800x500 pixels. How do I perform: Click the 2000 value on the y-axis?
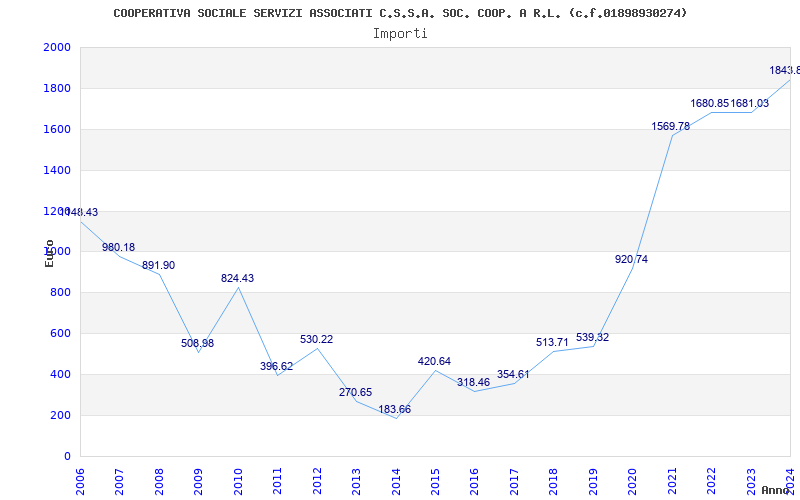pyautogui.click(x=57, y=48)
